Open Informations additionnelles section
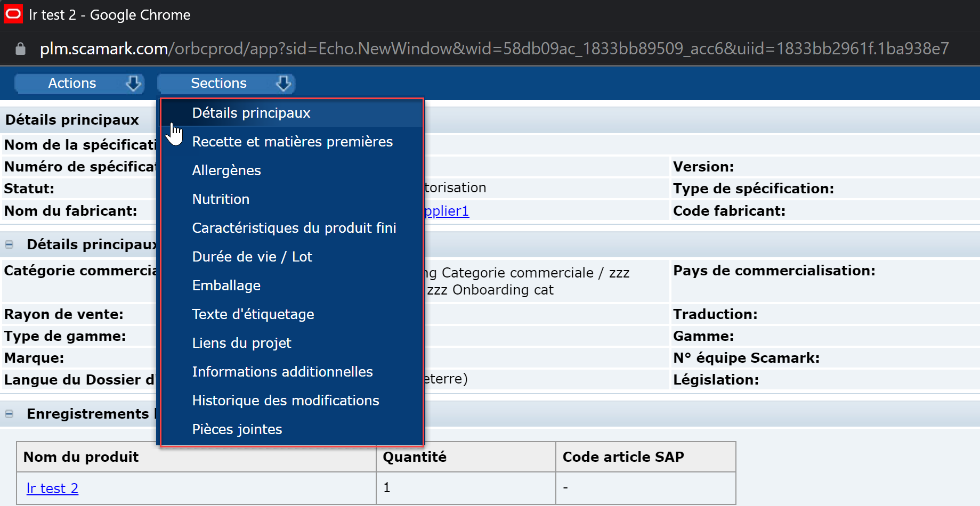The image size is (980, 506). pos(291,372)
